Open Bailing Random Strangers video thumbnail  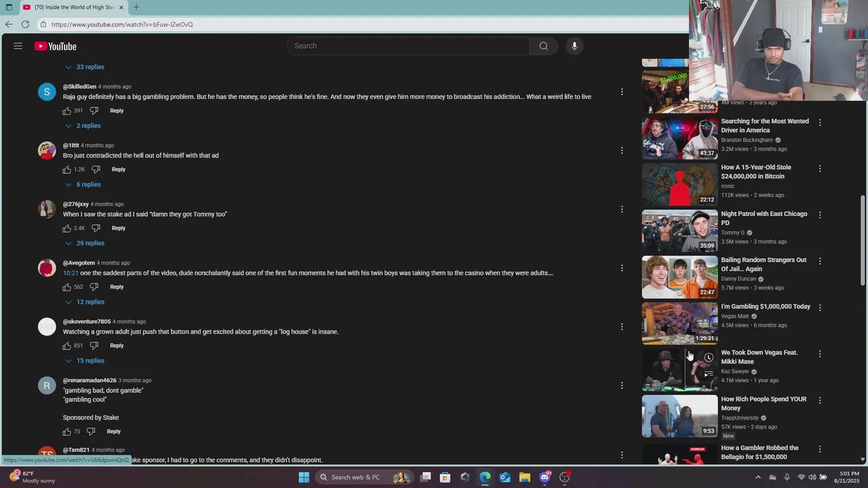[679, 277]
